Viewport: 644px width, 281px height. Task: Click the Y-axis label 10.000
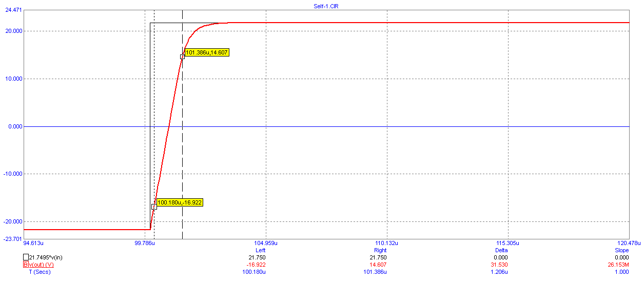coord(14,79)
